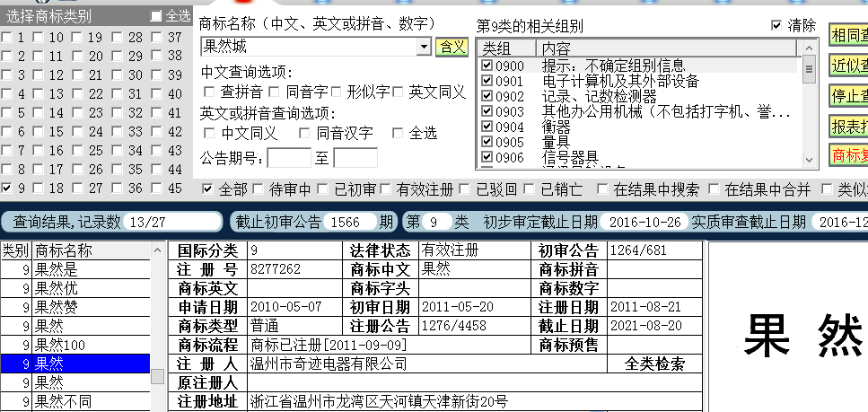Enable 查拼音 query option
The width and height of the screenshot is (868, 412).
[x=209, y=92]
